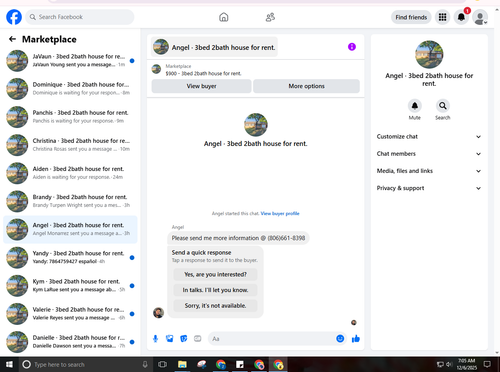The height and width of the screenshot is (372, 500).
Task: Attach a photo file icon
Action: tap(170, 339)
